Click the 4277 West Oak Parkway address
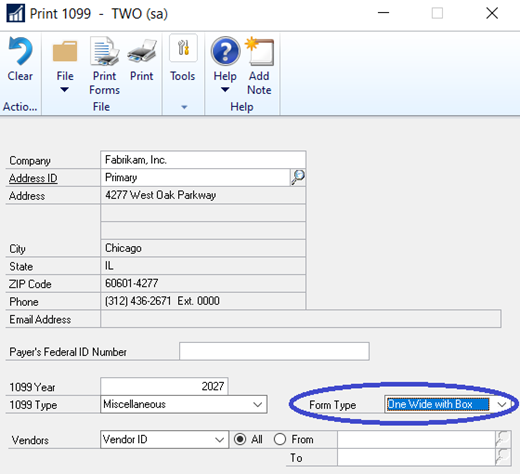The width and height of the screenshot is (520, 474). click(161, 195)
